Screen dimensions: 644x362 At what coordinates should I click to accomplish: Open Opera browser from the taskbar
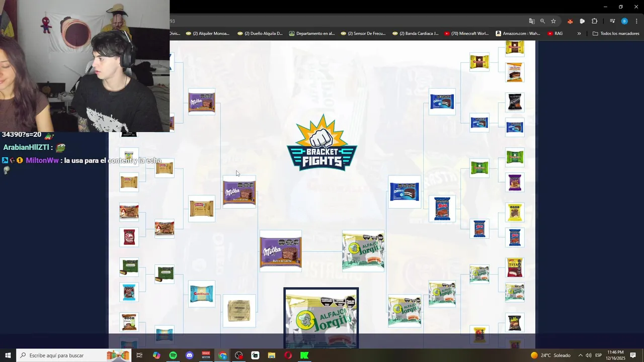tap(288, 355)
